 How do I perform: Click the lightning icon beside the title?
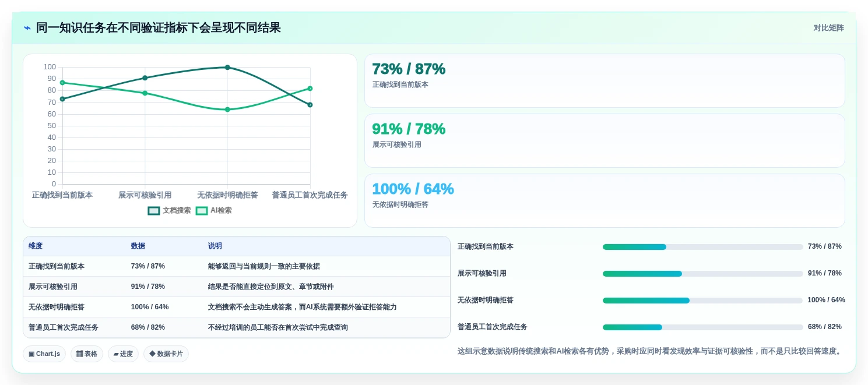[x=27, y=28]
